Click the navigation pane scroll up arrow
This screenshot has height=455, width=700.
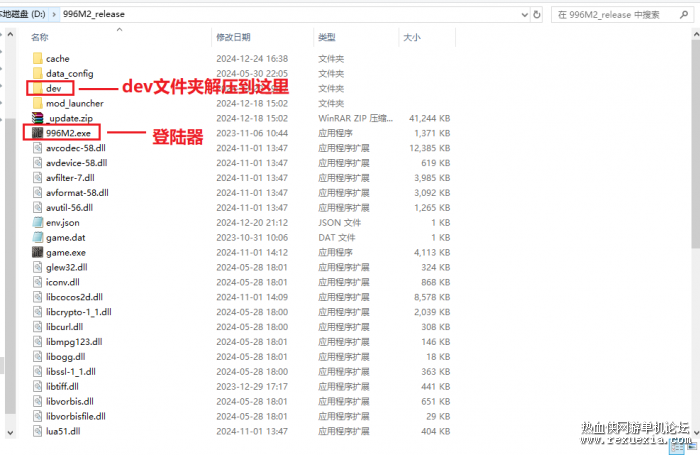[10, 34]
